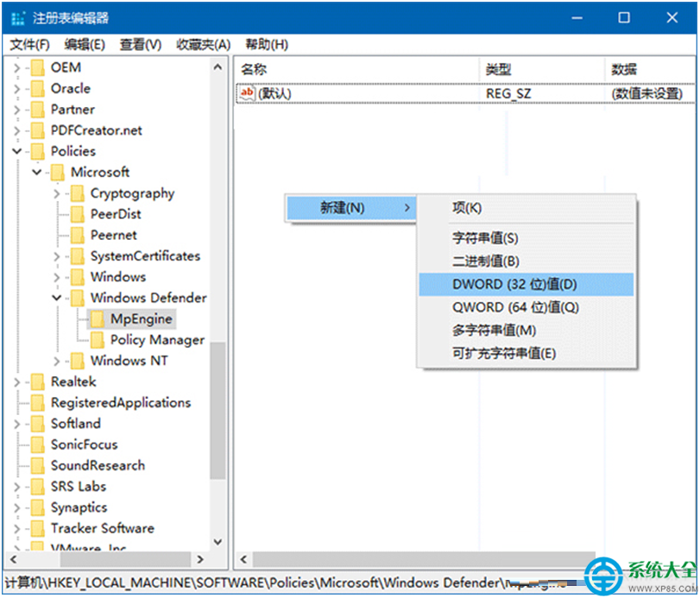Select the Windows key under Microsoft
Image resolution: width=700 pixels, height=598 pixels.
(x=118, y=277)
